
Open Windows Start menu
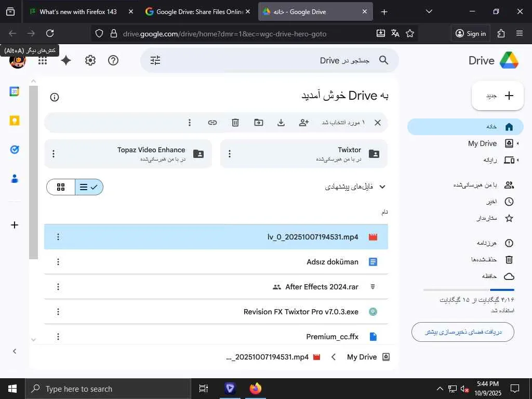[x=12, y=389]
